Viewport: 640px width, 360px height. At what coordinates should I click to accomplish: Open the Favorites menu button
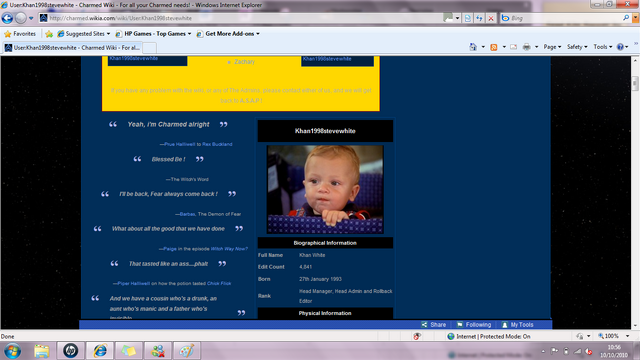tap(20, 34)
